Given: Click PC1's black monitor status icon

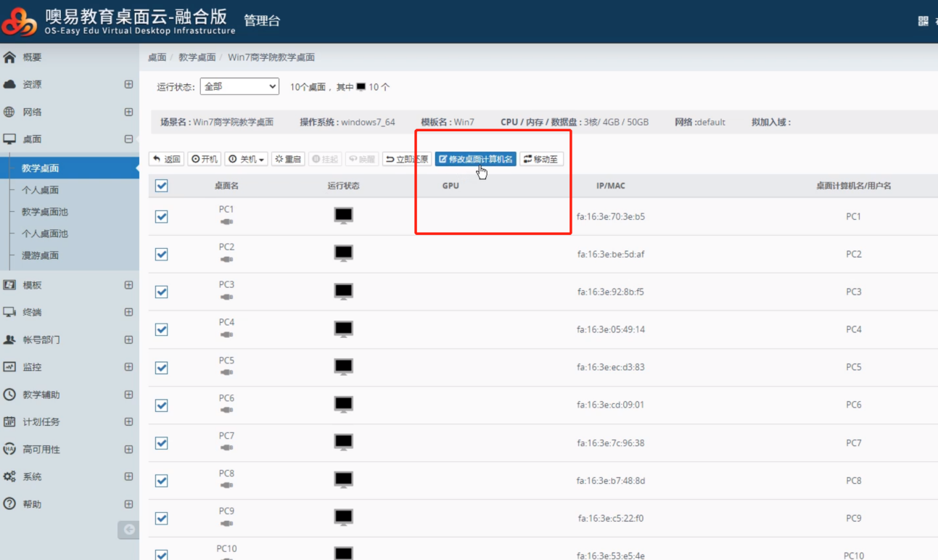Looking at the screenshot, I should coord(343,215).
